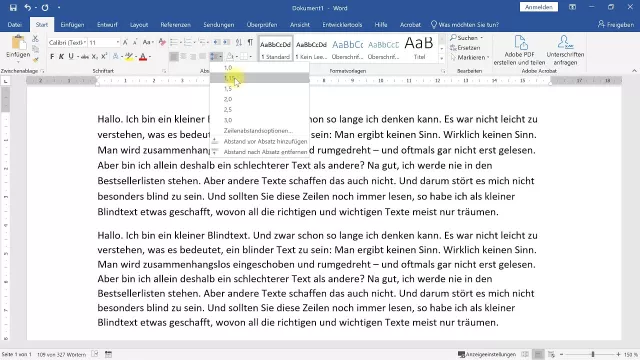Apply superscript formatting
This screenshot has width=640, height=360.
[x=104, y=57]
